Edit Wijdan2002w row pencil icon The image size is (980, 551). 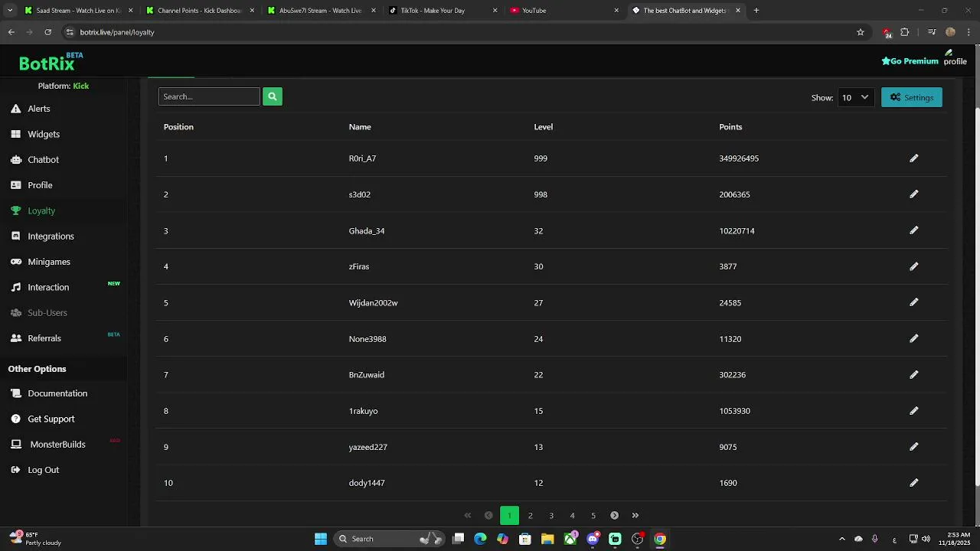(913, 302)
